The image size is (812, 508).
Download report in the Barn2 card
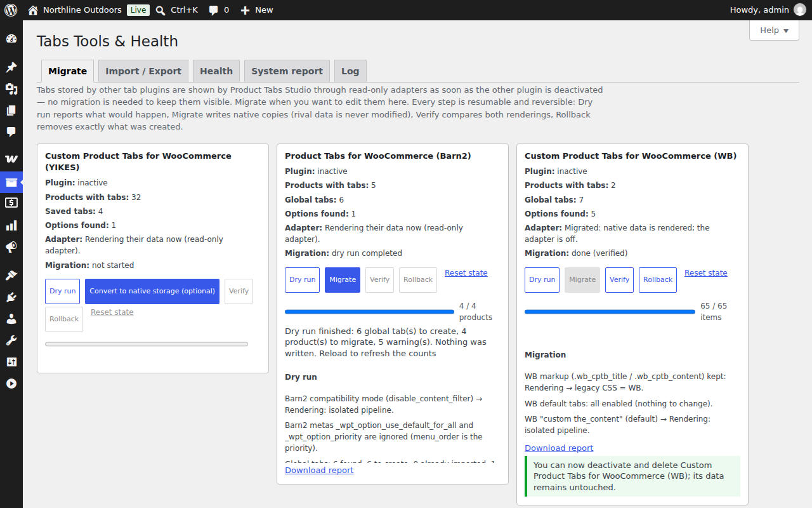click(x=319, y=471)
